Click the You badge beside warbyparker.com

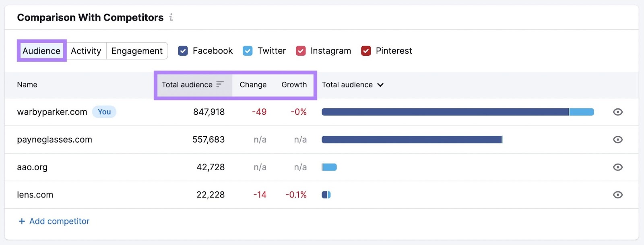pos(104,112)
